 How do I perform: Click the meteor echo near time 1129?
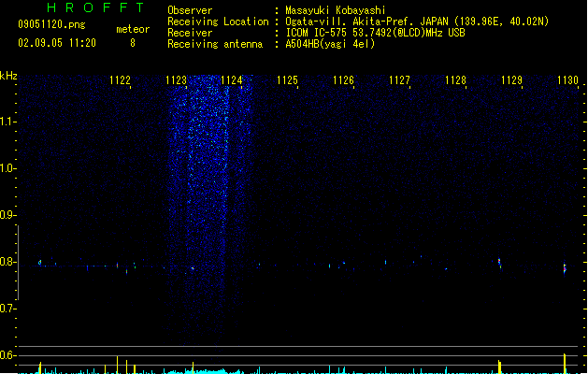tap(499, 263)
